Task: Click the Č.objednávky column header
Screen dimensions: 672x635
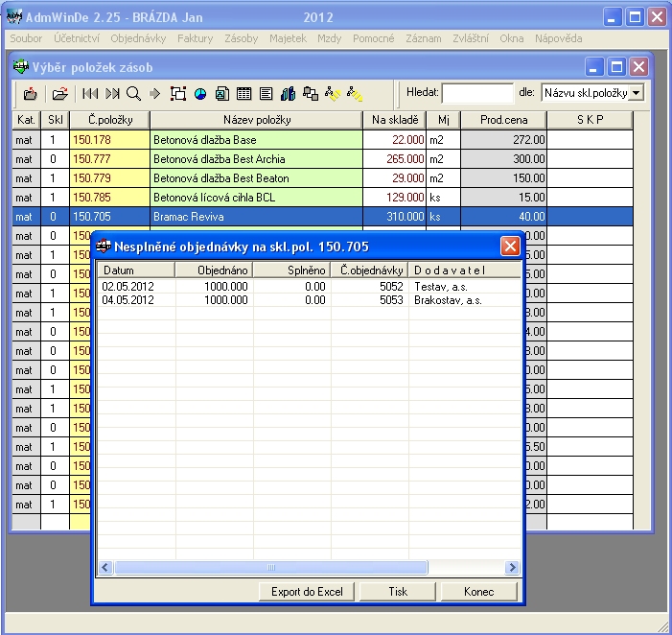Action: click(x=369, y=270)
